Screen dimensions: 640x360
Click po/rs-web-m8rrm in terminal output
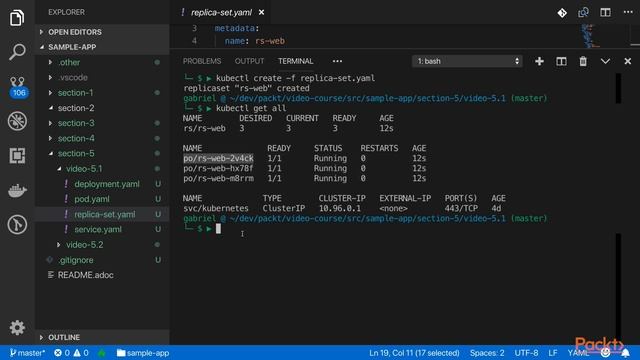(x=218, y=178)
